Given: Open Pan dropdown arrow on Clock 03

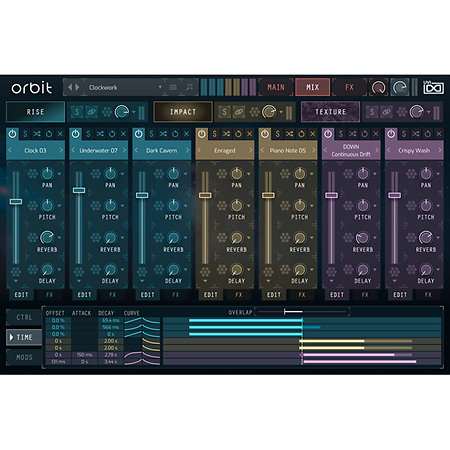Looking at the screenshot, I should pyautogui.click(x=60, y=174).
